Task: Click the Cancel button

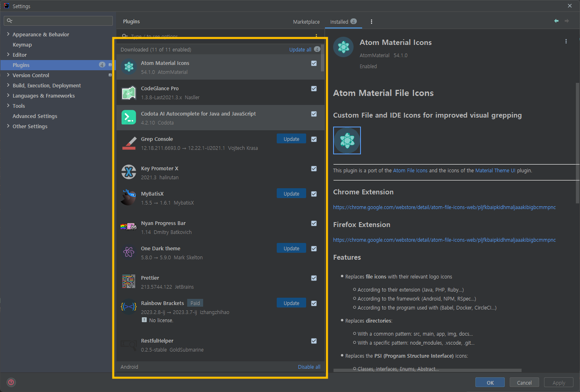Action: (524, 383)
